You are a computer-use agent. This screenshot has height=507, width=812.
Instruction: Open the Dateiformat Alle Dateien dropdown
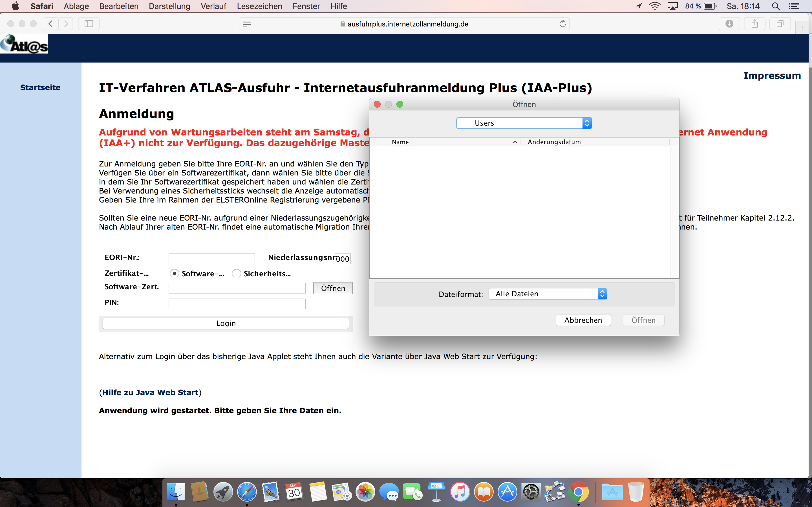(547, 294)
